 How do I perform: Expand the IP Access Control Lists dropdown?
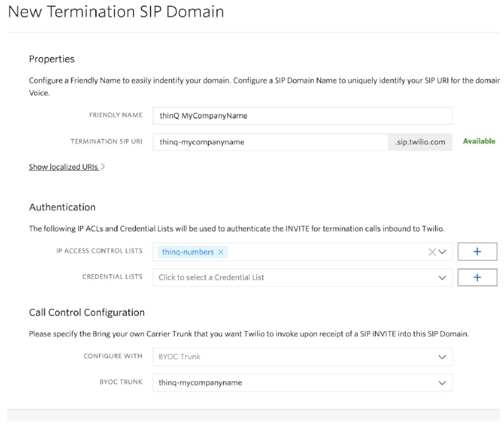[x=442, y=252]
